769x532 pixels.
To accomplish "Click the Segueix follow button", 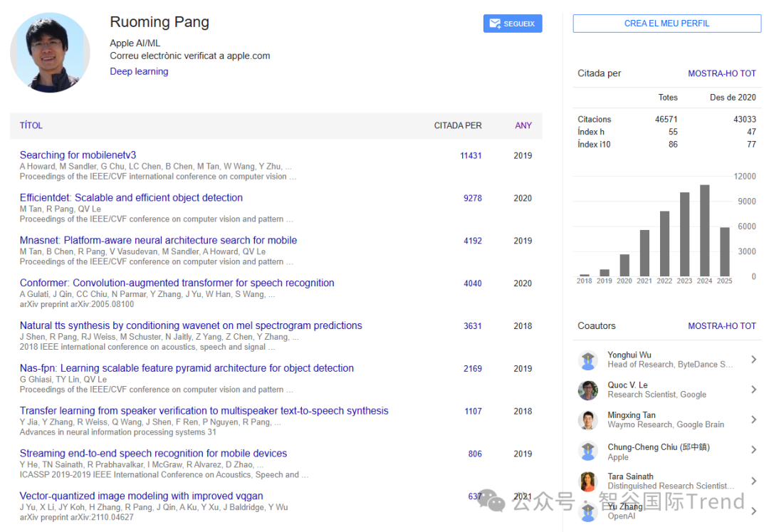I will [512, 24].
